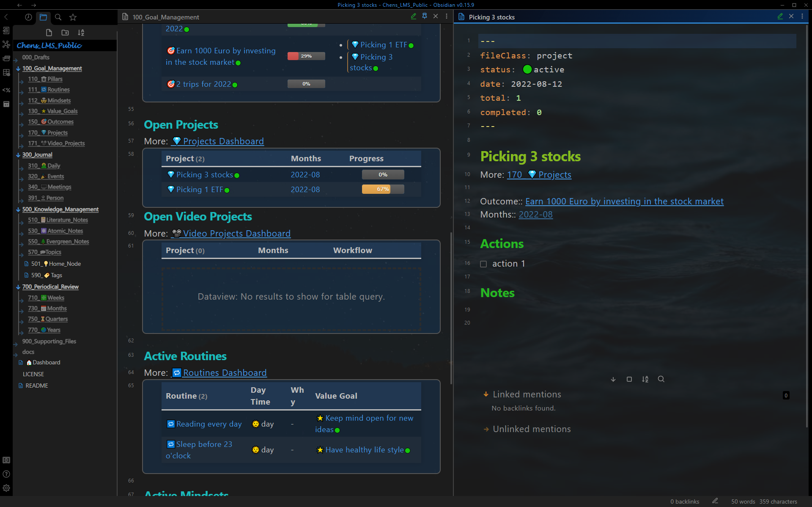Image resolution: width=812 pixels, height=507 pixels.
Task: Open the README file
Action: click(x=37, y=386)
